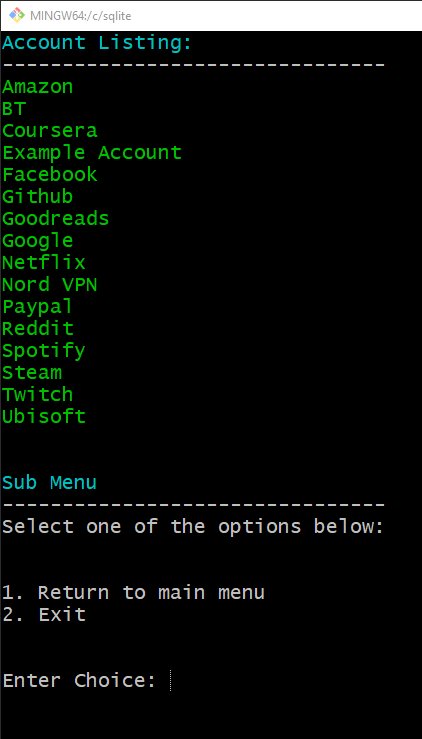Screen dimensions: 422x739
Task: Click the Goodreads entry
Action: point(56,219)
